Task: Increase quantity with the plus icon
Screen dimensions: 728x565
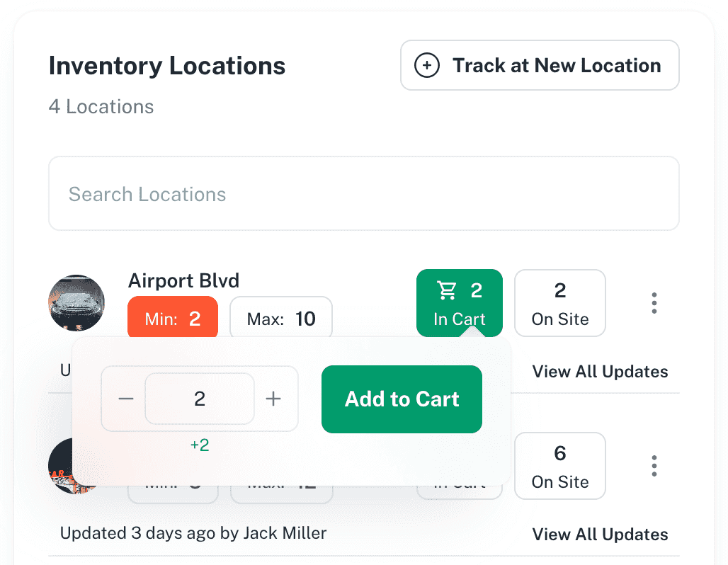Action: 273,399
